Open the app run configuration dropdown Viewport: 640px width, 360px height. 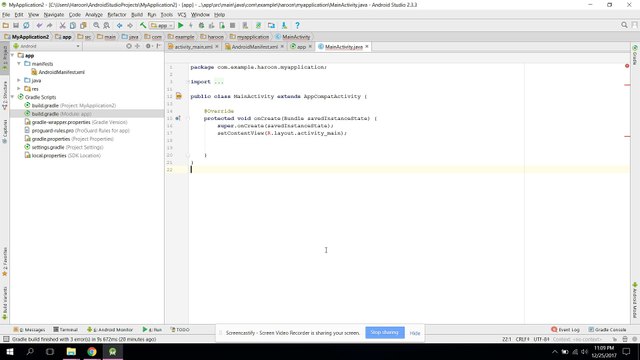(x=162, y=25)
